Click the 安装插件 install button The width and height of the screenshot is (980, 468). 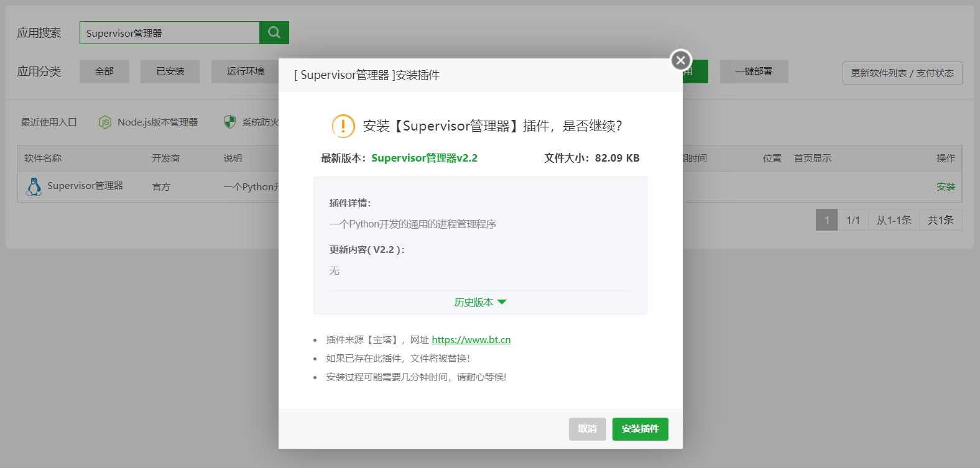(640, 429)
